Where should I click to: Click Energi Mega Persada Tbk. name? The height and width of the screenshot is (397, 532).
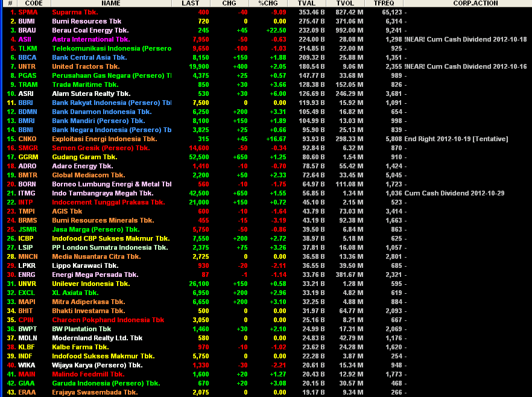click(x=95, y=275)
